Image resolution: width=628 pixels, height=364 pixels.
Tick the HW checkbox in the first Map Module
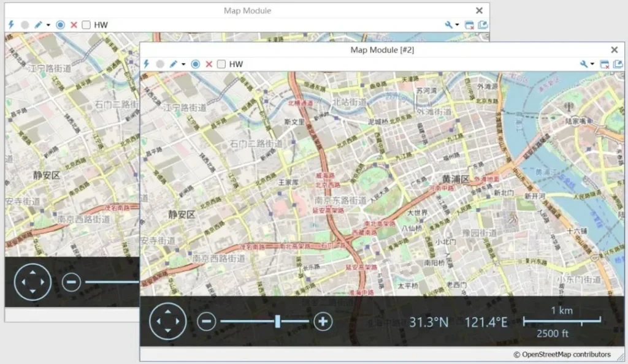(x=86, y=25)
